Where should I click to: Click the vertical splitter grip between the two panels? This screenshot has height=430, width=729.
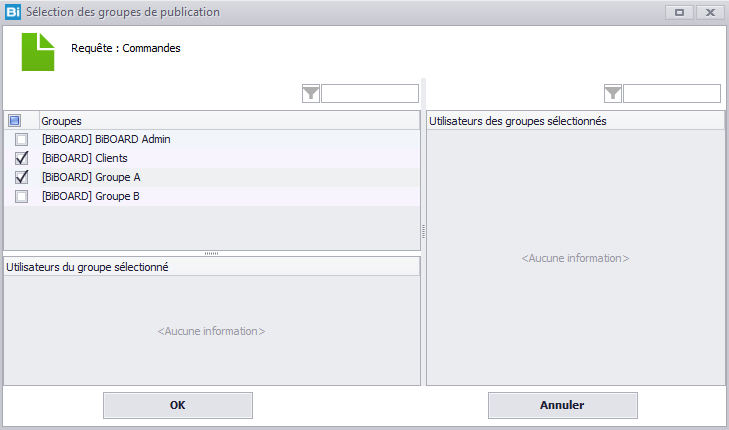[x=424, y=232]
